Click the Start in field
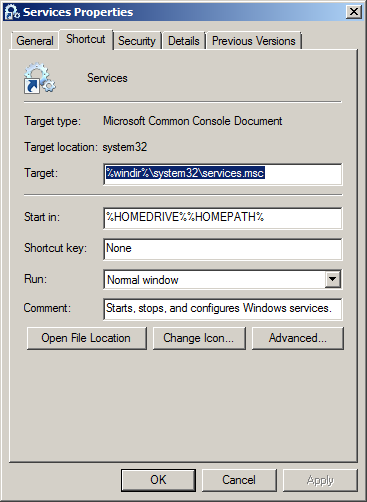The height and width of the screenshot is (502, 367). click(x=223, y=218)
